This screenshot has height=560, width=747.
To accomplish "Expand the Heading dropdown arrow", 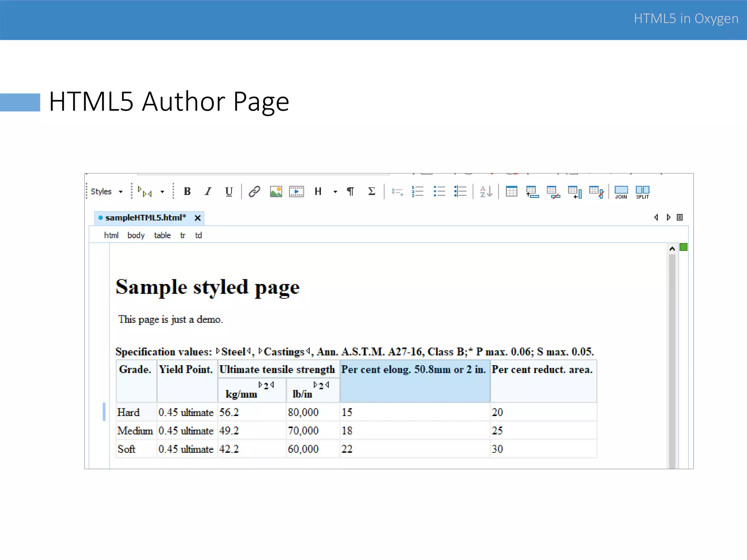I will (x=335, y=192).
